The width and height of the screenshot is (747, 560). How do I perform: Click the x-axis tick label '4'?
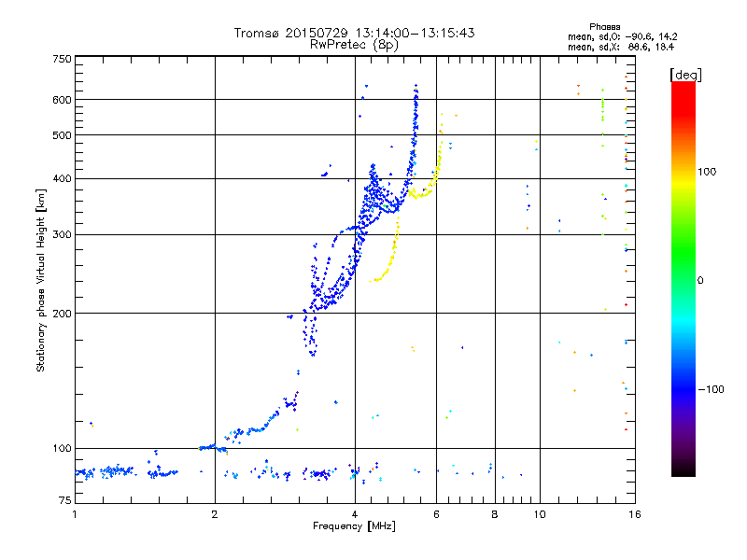tap(355, 514)
